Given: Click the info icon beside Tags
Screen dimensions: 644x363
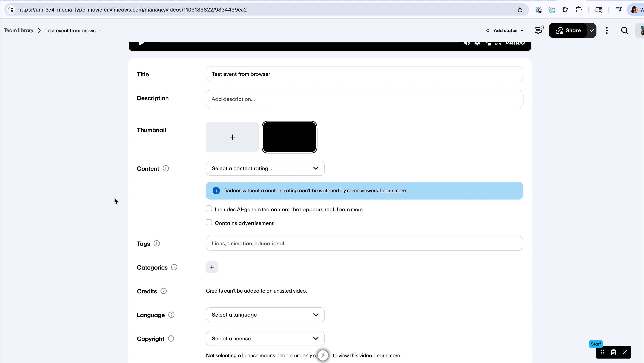Looking at the screenshot, I should (x=157, y=243).
